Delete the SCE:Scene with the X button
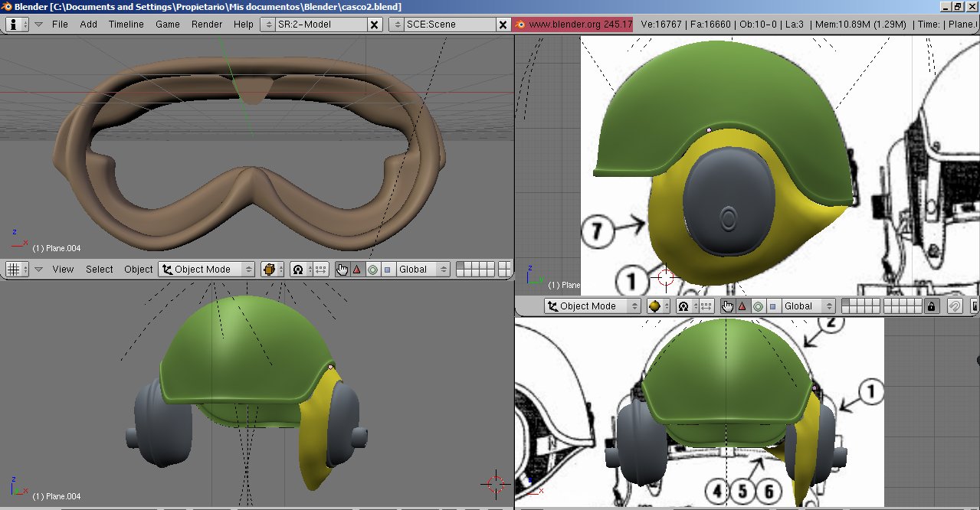Viewport: 980px width, 510px height. point(503,25)
